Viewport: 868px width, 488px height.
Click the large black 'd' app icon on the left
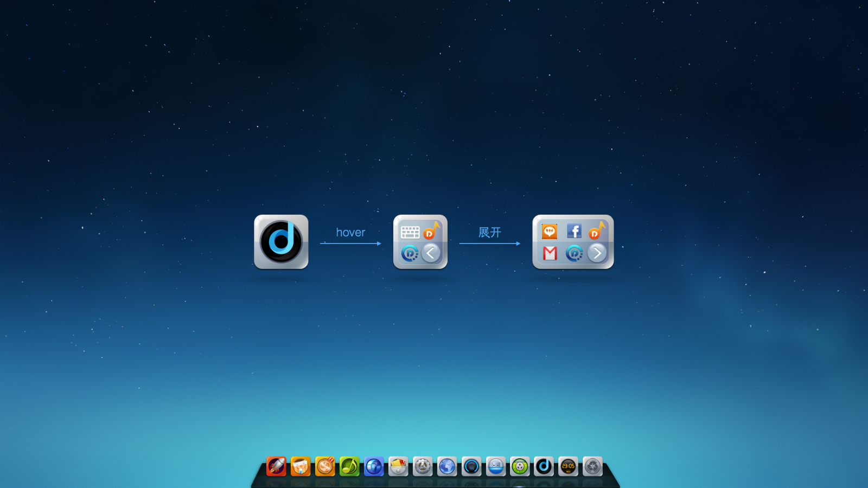pos(280,242)
